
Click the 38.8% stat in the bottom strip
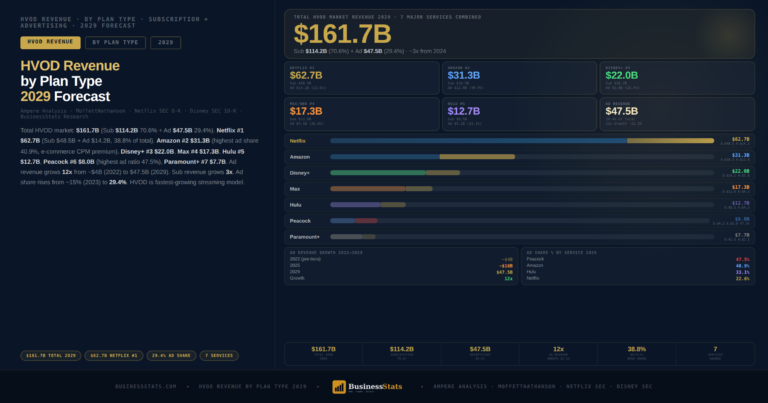pos(637,354)
